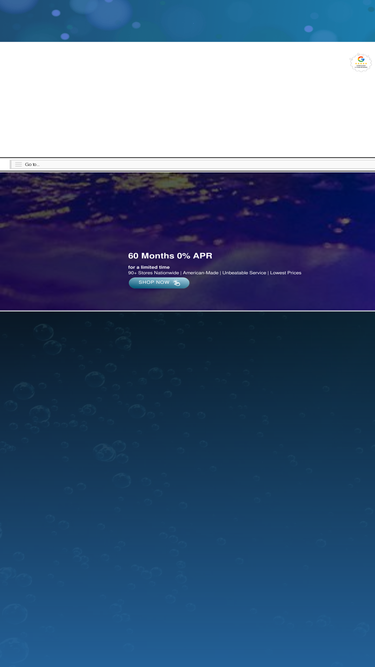The image size is (375, 667).
Task: Click the 'for a limited time' text
Action: [x=149, y=267]
